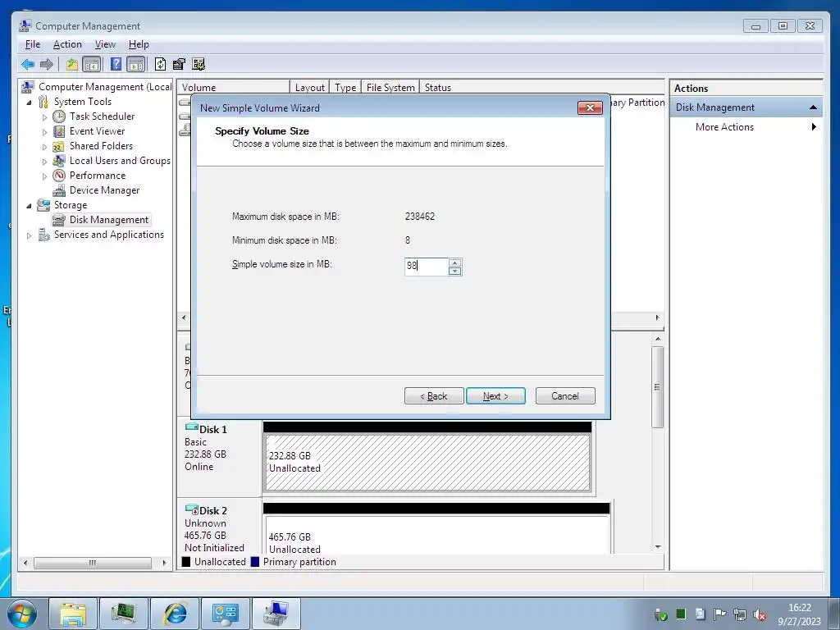Open the Help menu

(x=139, y=44)
